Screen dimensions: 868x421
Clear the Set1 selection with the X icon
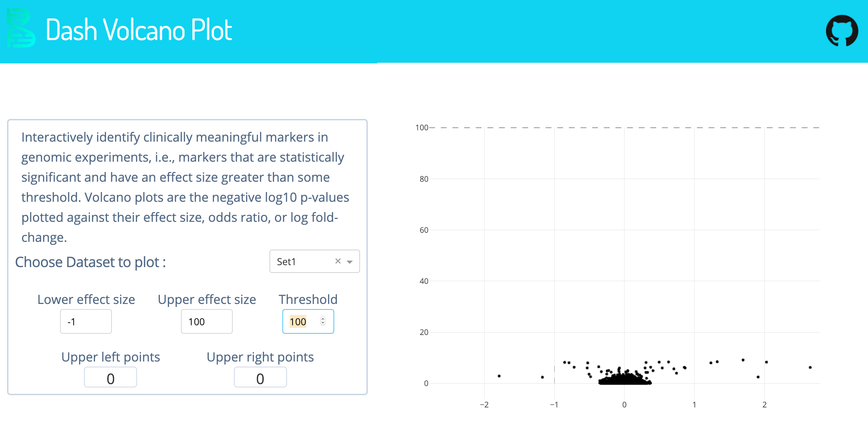[338, 261]
